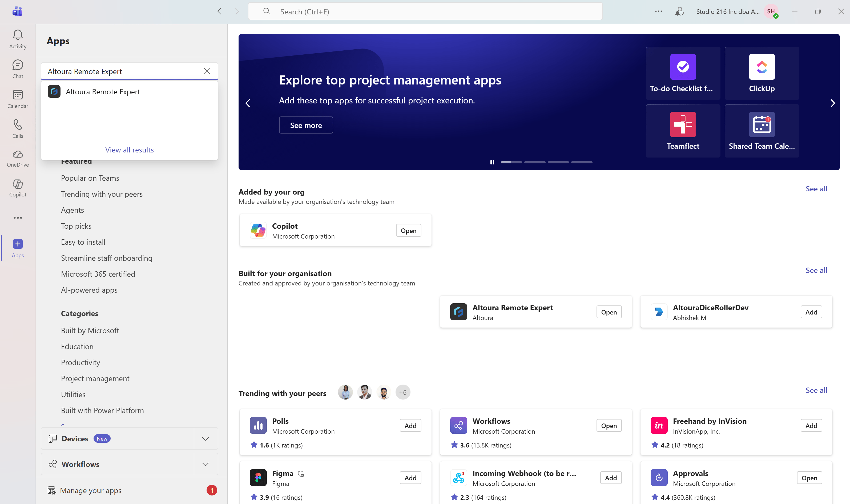Select Project management category
Screen dimensions: 850x504
[x=95, y=379]
